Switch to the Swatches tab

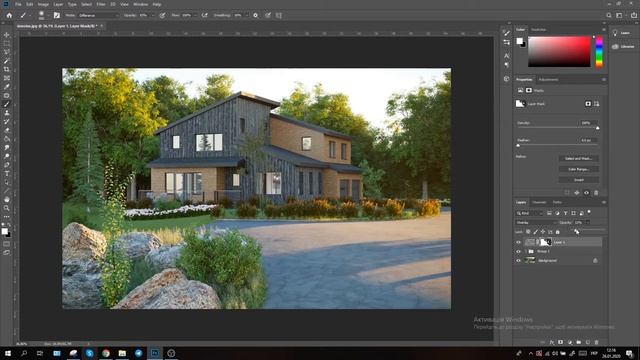[x=538, y=29]
